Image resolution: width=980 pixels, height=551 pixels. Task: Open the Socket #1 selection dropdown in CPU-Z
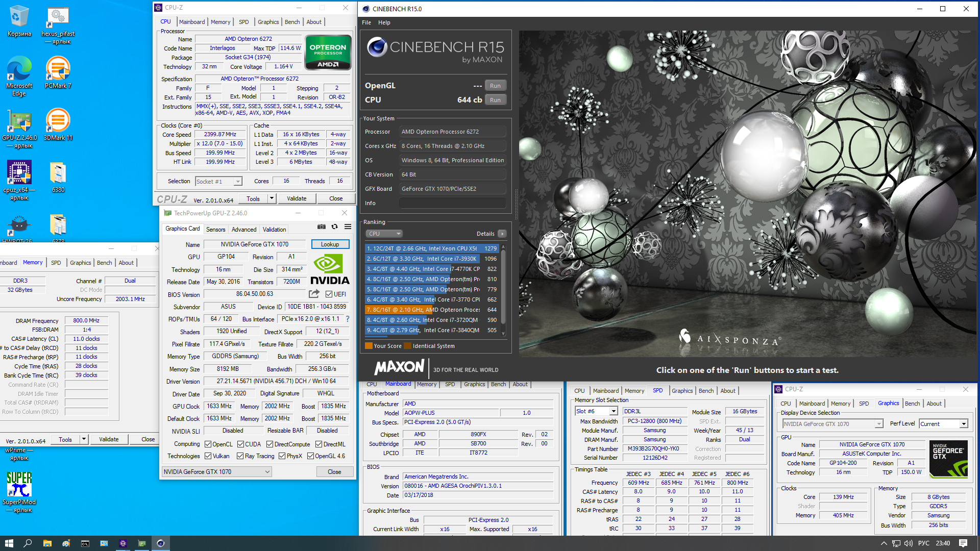pyautogui.click(x=218, y=182)
